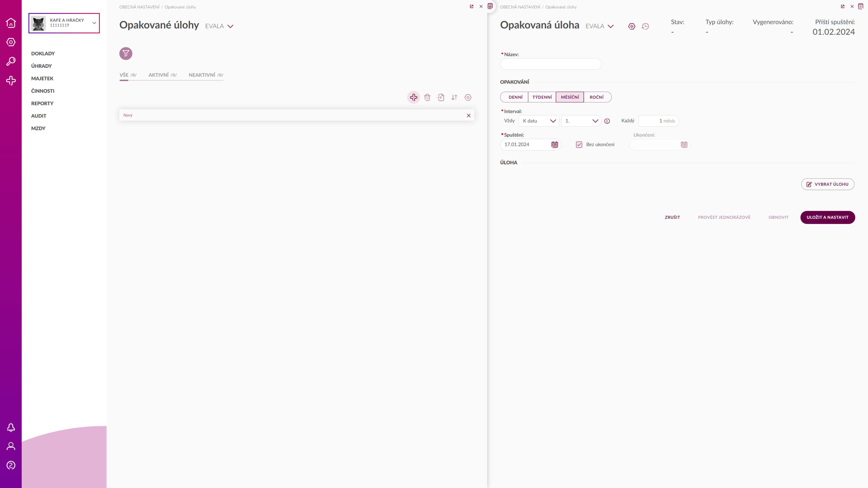Click the calculator icon between panels
Viewport: 868px width, 488px height.
(x=490, y=6)
